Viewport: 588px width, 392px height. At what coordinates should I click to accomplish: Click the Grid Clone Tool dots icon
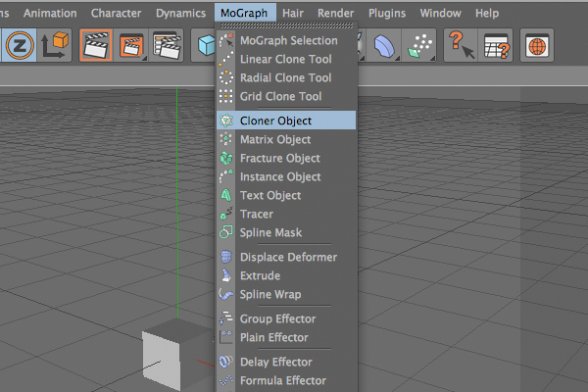pyautogui.click(x=226, y=96)
